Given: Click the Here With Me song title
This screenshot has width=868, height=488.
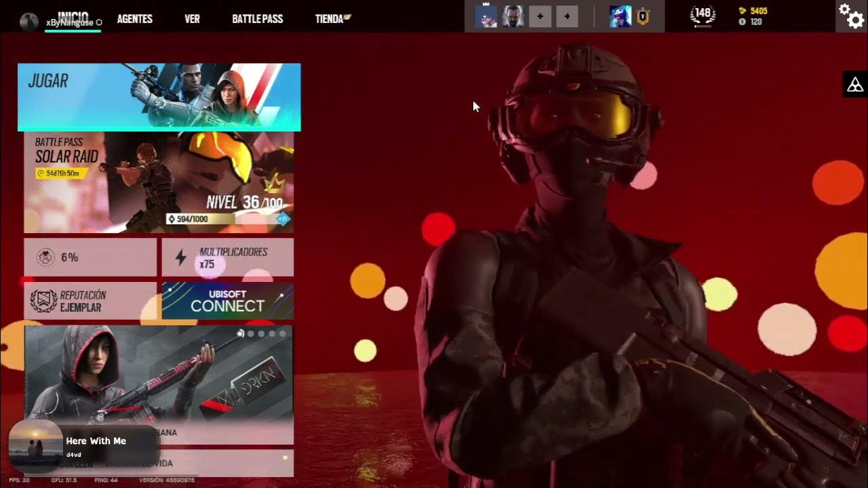Looking at the screenshot, I should coord(96,441).
